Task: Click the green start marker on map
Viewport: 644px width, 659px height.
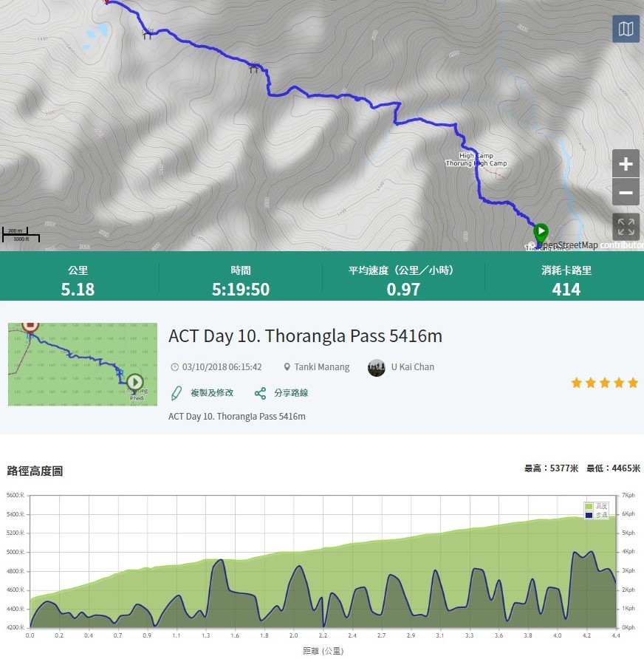Action: point(541,232)
